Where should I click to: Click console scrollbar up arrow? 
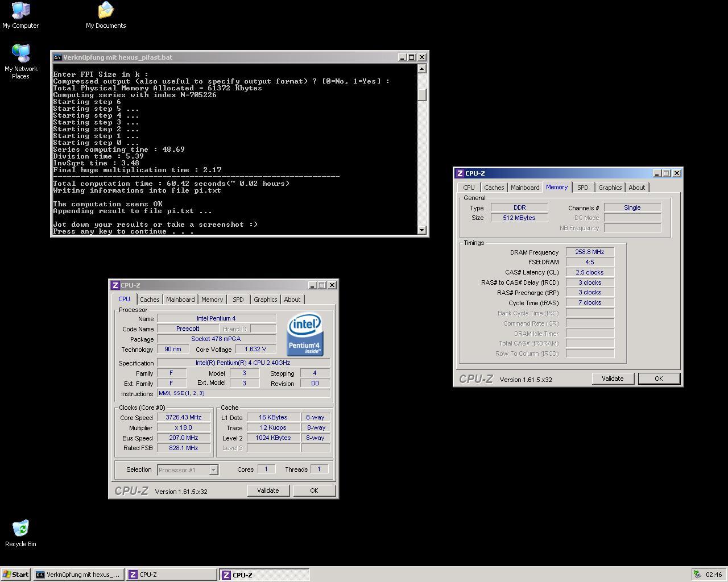point(421,69)
